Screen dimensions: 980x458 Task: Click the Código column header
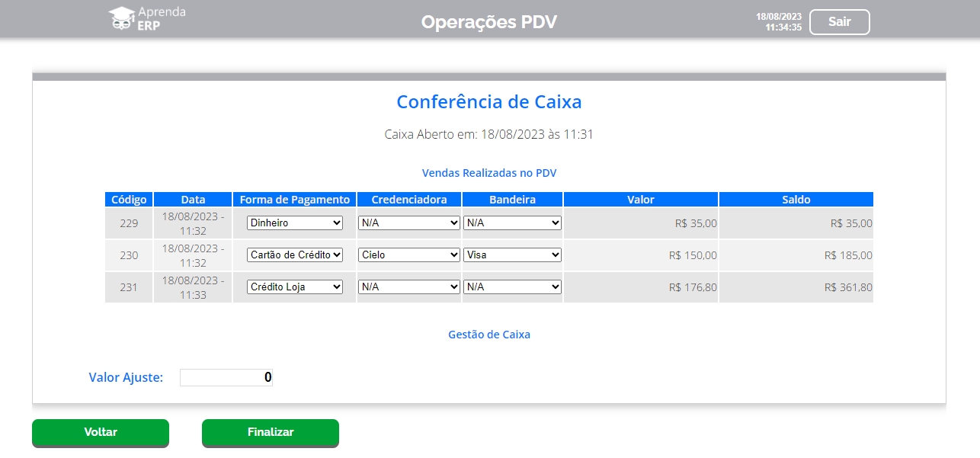point(129,200)
